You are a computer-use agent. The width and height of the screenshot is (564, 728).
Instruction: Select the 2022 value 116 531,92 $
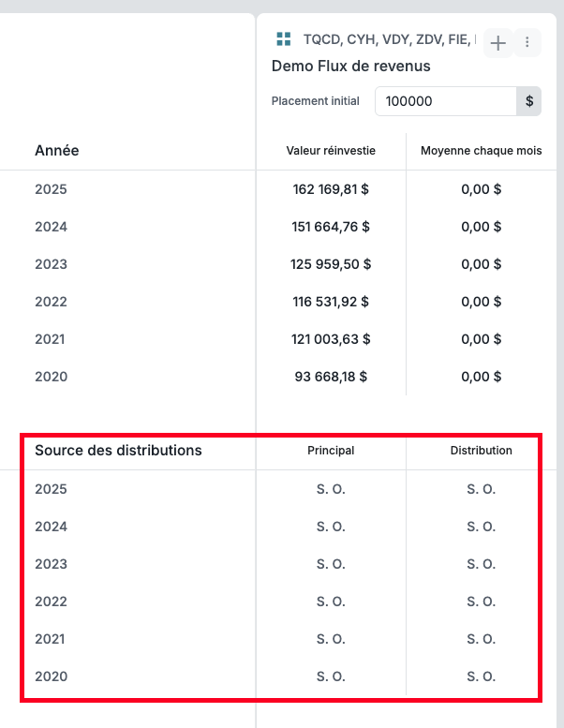(x=331, y=302)
